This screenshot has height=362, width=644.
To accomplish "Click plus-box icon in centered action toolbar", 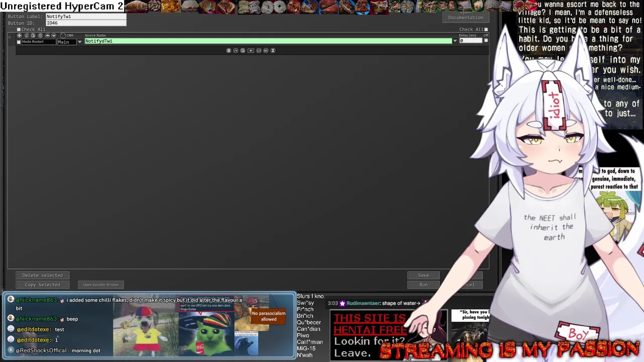I will pyautogui.click(x=251, y=50).
